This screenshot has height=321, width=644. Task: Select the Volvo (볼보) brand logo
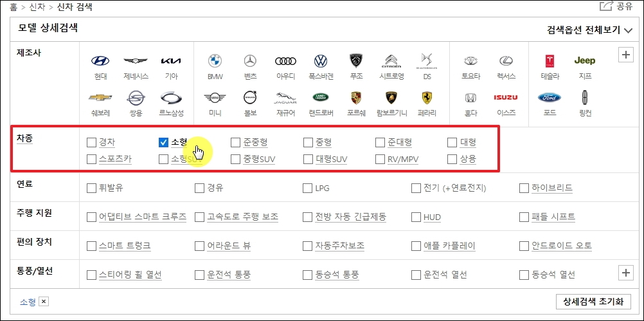(250, 97)
